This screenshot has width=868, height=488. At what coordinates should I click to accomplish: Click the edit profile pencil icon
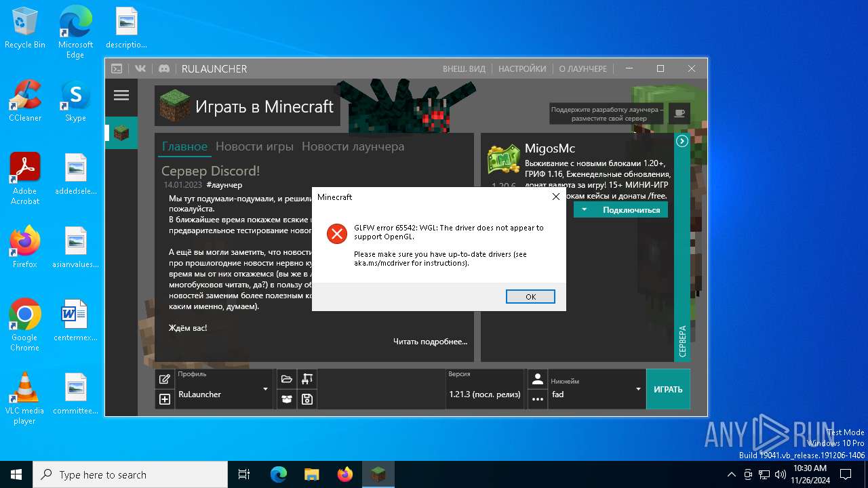click(x=164, y=379)
